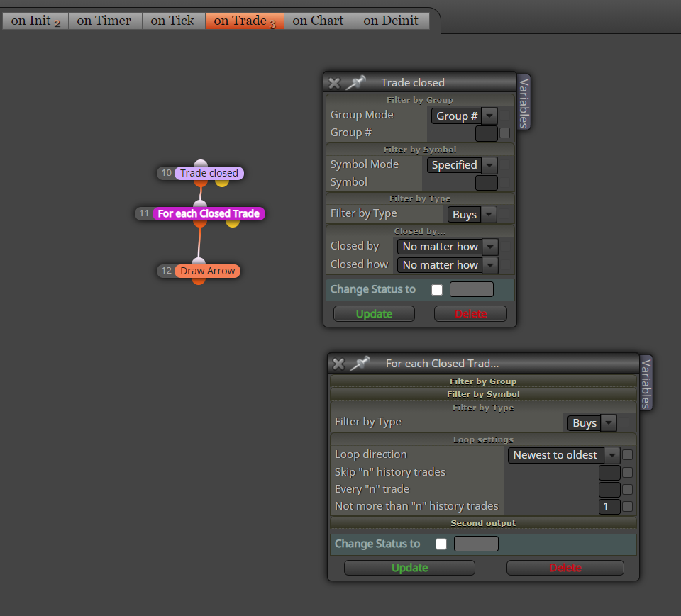The height and width of the screenshot is (616, 681).
Task: Open Filter by Type dropdown in For each Closed Trade panel
Action: coord(592,422)
